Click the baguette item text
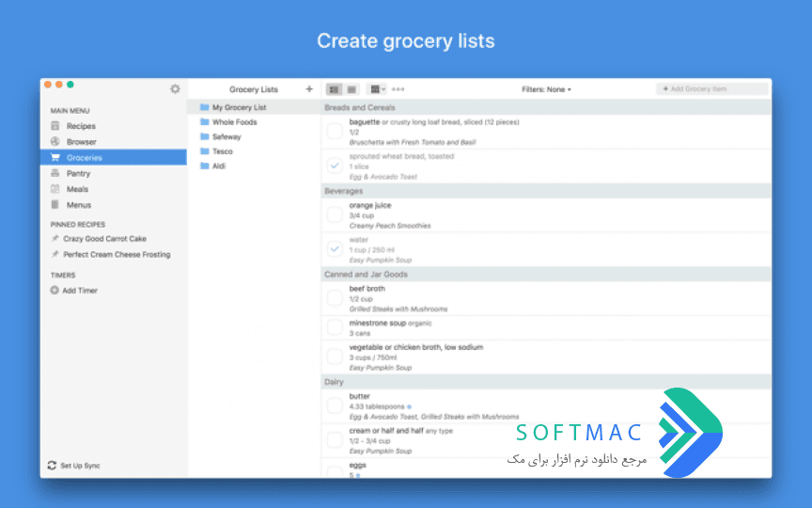Screen dimensions: 812x508 (364, 121)
